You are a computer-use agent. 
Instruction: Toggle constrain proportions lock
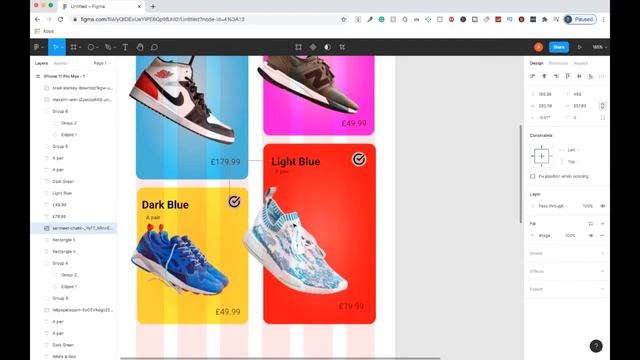tap(602, 106)
